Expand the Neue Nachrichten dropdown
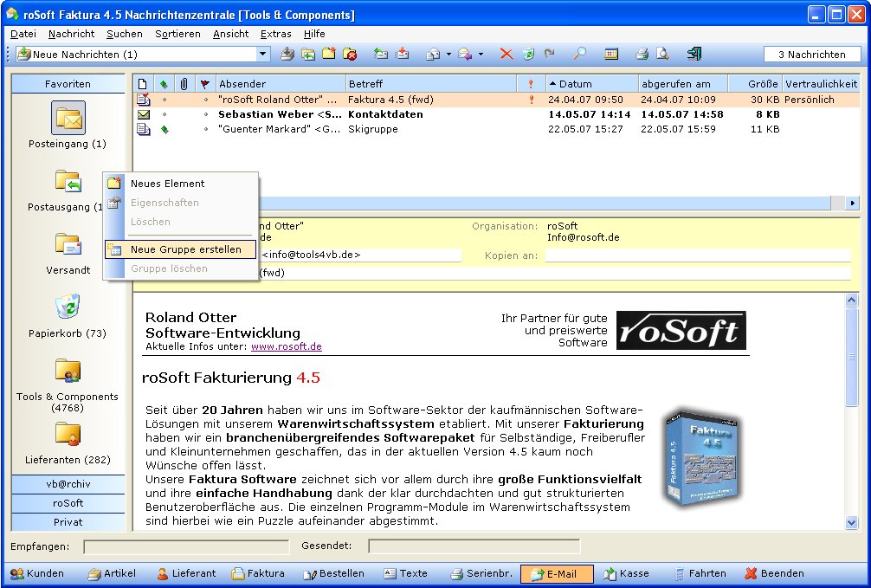The image size is (871, 588). 264,55
